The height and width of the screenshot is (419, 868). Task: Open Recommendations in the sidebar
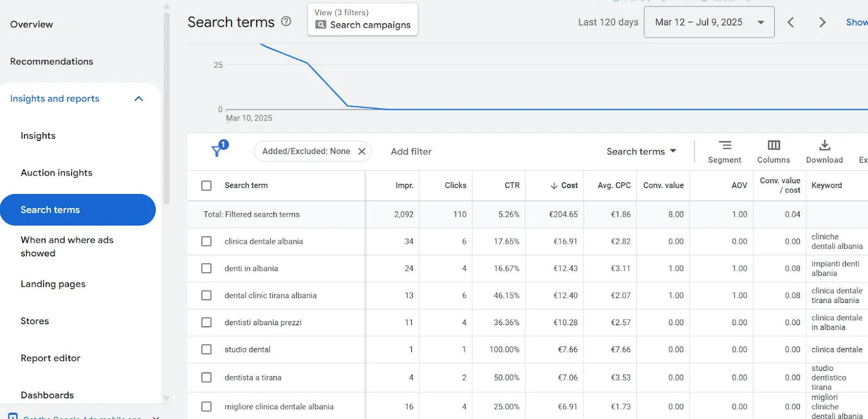(52, 61)
